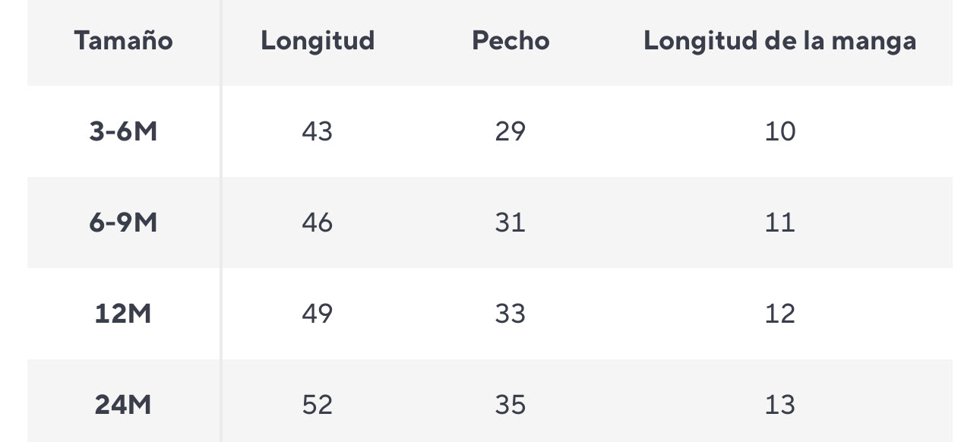Click the Longitud column header
Image resolution: width=980 pixels, height=442 pixels.
point(318,40)
